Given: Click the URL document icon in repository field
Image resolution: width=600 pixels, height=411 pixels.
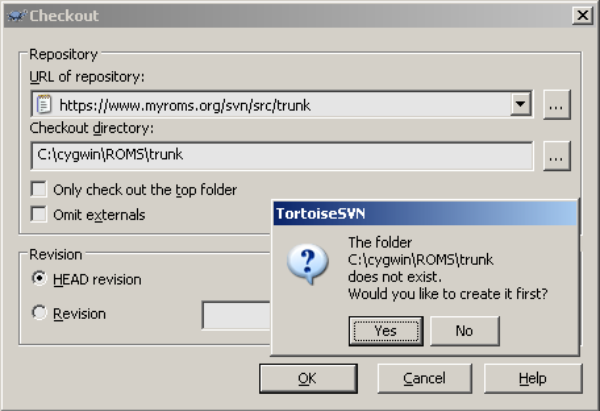Looking at the screenshot, I should 44,104.
